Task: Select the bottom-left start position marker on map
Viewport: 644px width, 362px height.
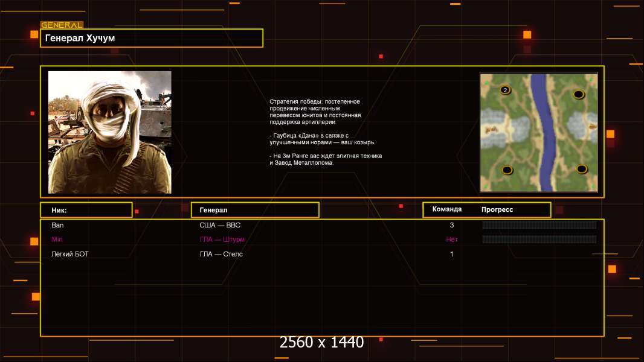Action: coord(507,170)
